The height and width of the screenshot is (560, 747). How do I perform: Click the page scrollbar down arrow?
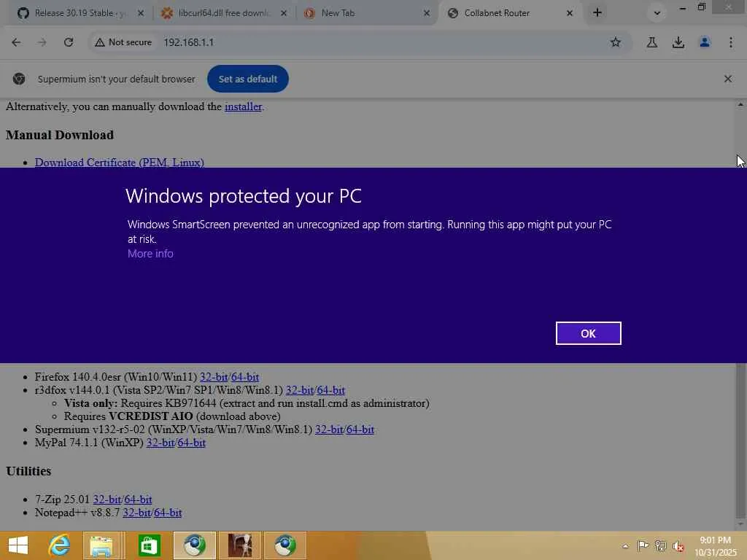pos(740,524)
